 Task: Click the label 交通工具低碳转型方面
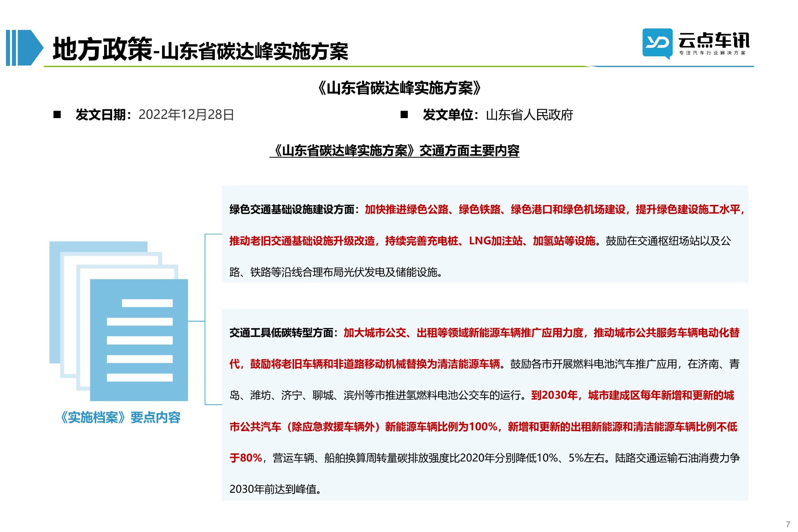coord(281,332)
